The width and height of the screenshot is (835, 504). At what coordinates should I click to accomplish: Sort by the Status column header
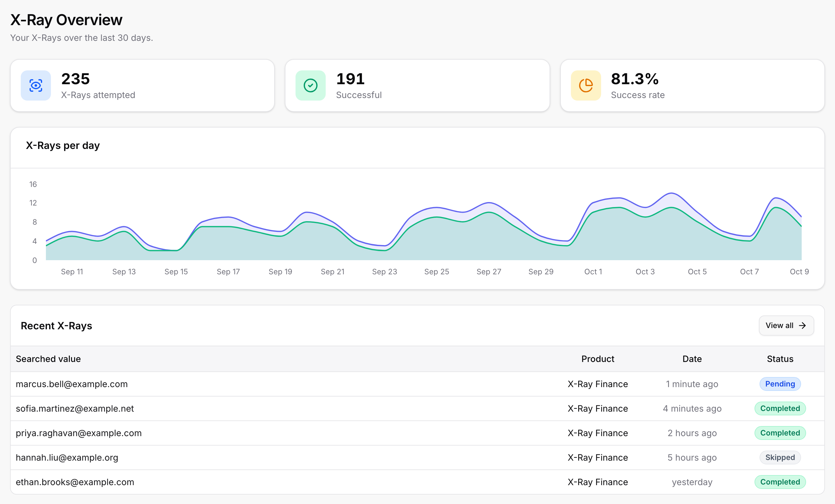point(780,359)
